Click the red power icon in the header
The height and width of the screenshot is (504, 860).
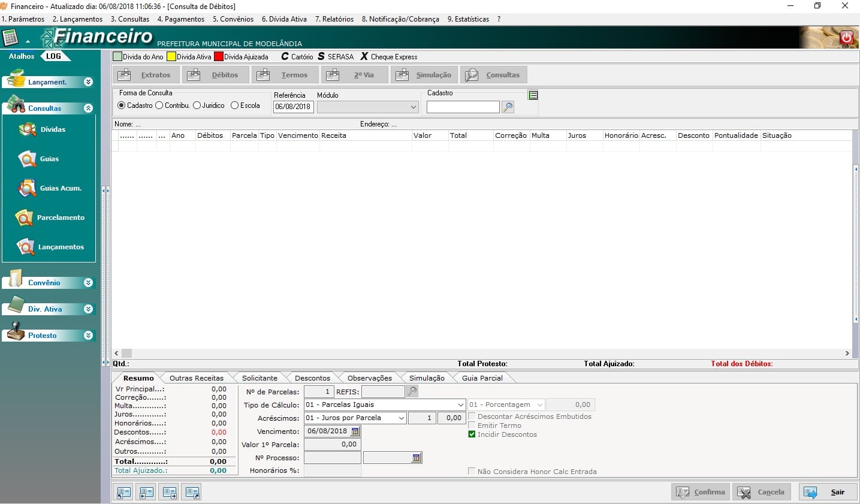tap(846, 38)
